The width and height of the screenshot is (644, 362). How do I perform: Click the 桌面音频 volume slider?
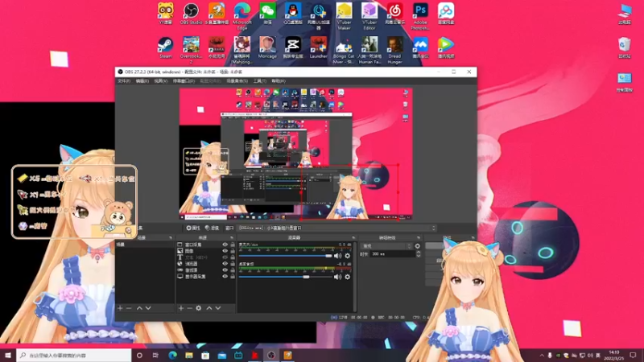[x=286, y=277]
